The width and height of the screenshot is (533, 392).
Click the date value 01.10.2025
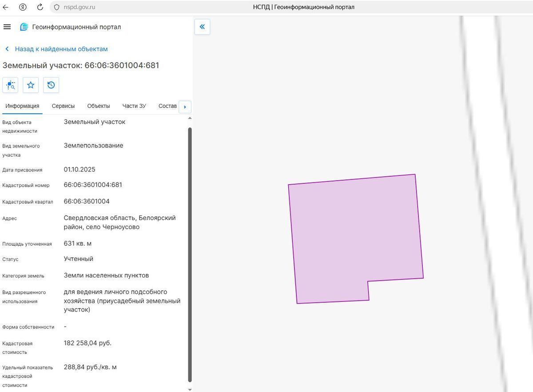[80, 170]
